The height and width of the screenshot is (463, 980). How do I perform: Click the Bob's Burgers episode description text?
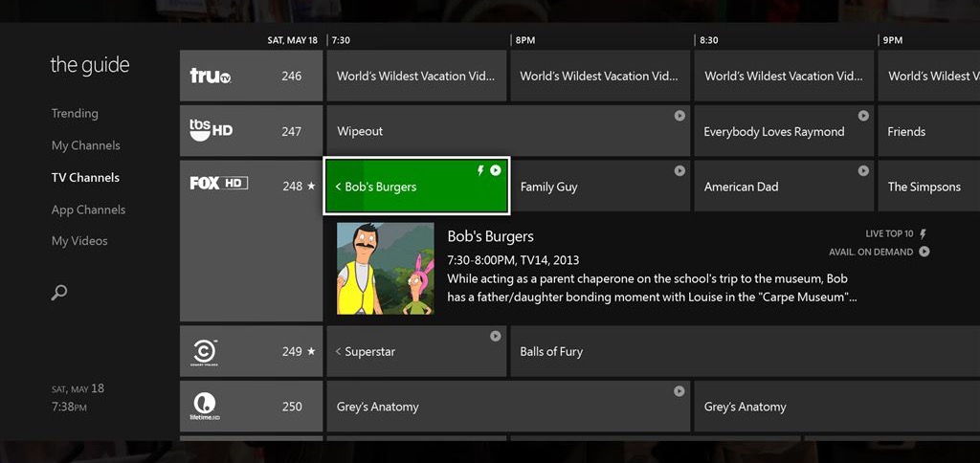(652, 288)
